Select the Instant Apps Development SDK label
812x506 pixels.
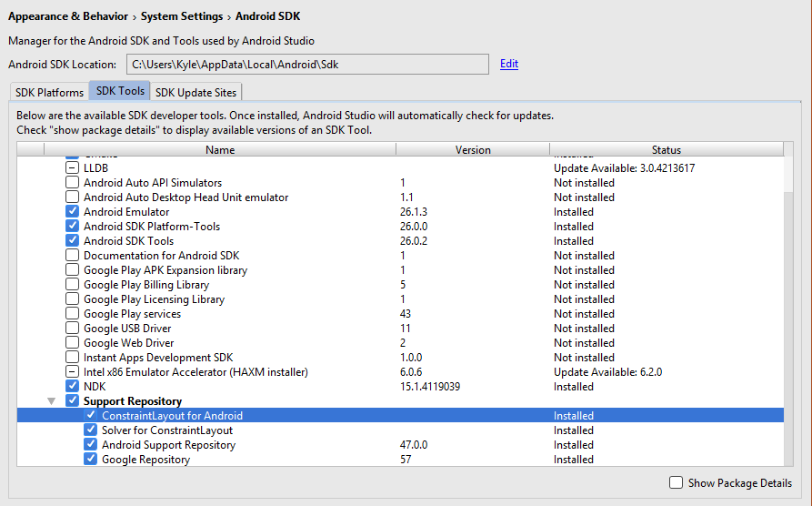point(158,358)
